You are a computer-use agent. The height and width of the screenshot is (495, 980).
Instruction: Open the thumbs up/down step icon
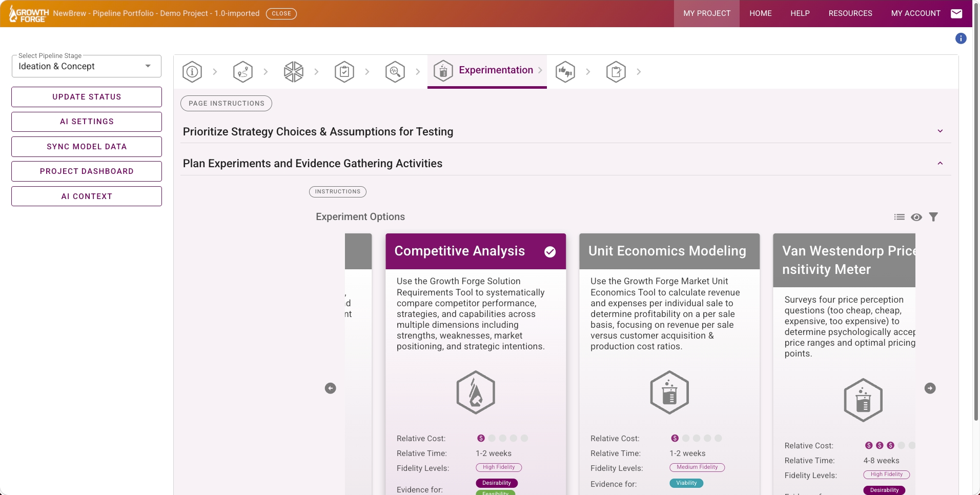point(565,72)
